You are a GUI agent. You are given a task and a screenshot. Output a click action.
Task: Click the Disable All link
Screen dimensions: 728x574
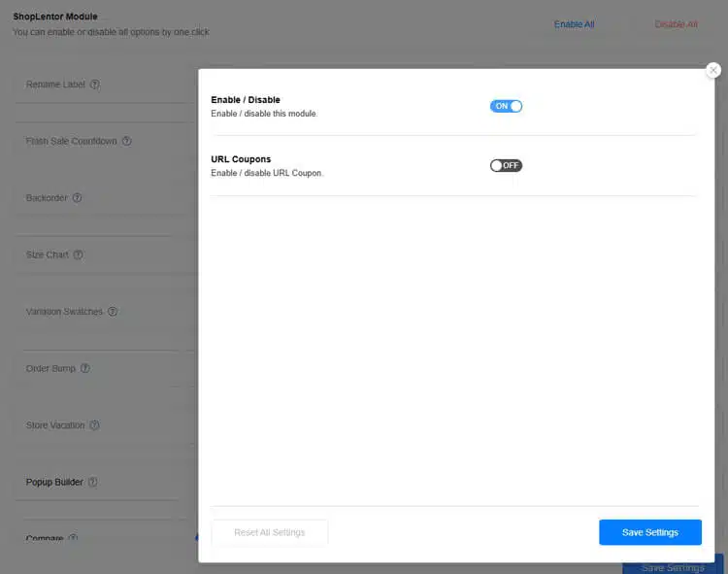(676, 24)
